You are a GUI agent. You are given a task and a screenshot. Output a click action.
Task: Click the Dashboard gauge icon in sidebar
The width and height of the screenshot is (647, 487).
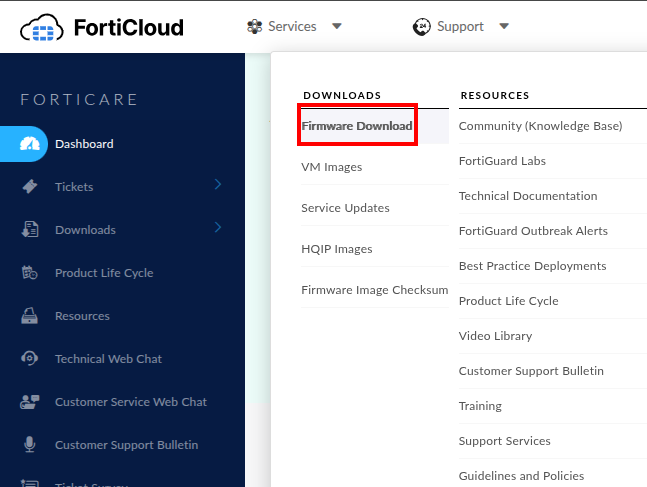point(30,144)
